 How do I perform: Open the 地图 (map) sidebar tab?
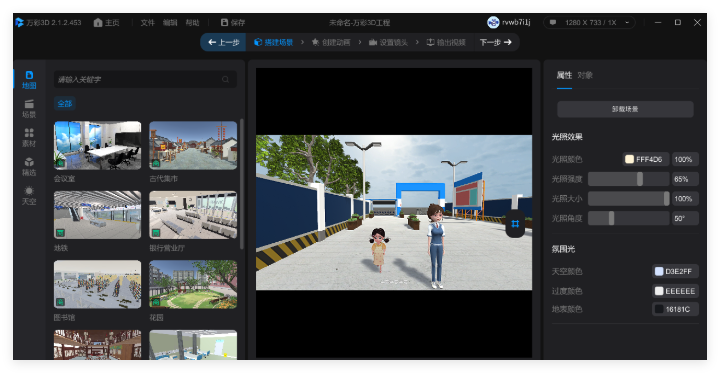29,79
